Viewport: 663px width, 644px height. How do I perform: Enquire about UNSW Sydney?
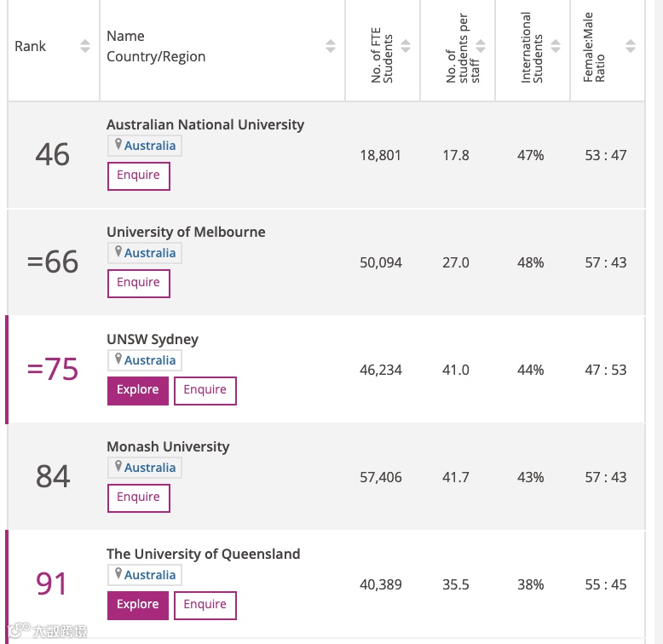tap(205, 390)
